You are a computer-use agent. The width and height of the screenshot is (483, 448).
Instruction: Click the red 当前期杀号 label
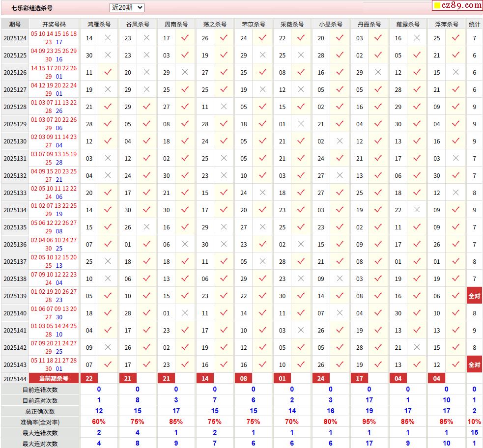(54, 378)
